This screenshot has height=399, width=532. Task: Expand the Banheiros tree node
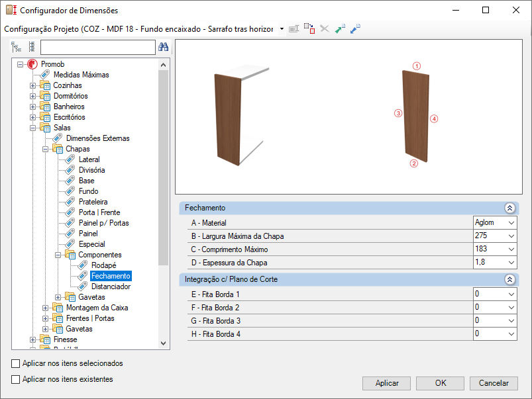click(x=32, y=107)
